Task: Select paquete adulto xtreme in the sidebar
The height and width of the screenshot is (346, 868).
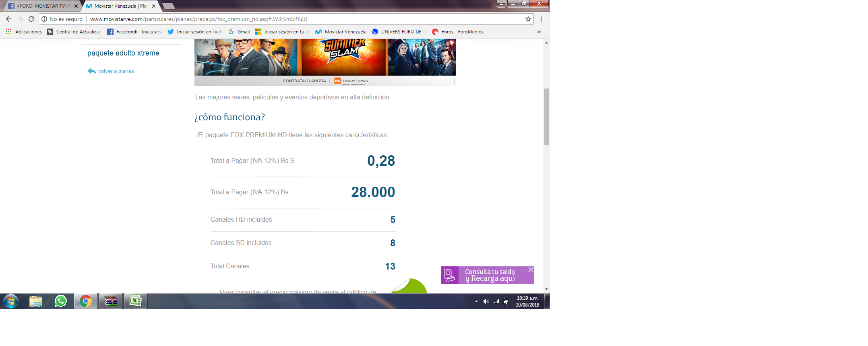Action: coord(123,53)
